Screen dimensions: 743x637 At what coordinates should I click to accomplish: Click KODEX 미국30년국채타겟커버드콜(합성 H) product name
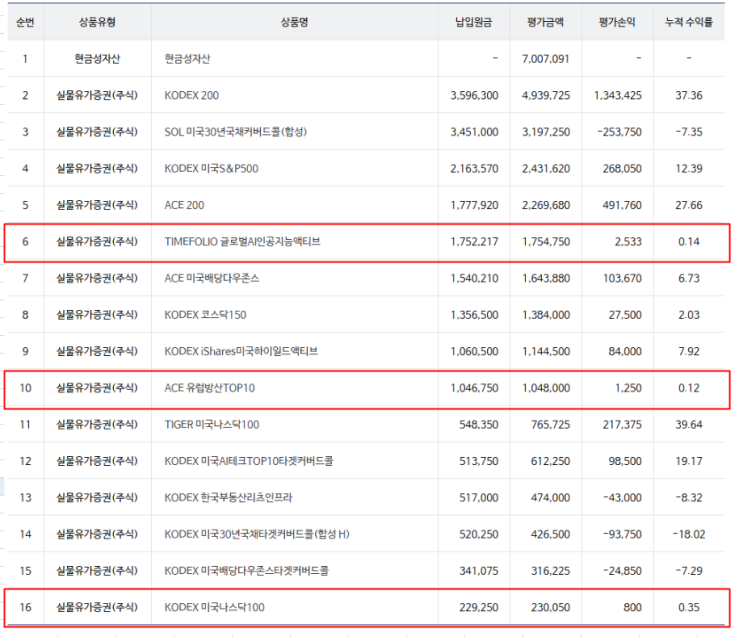(x=257, y=534)
